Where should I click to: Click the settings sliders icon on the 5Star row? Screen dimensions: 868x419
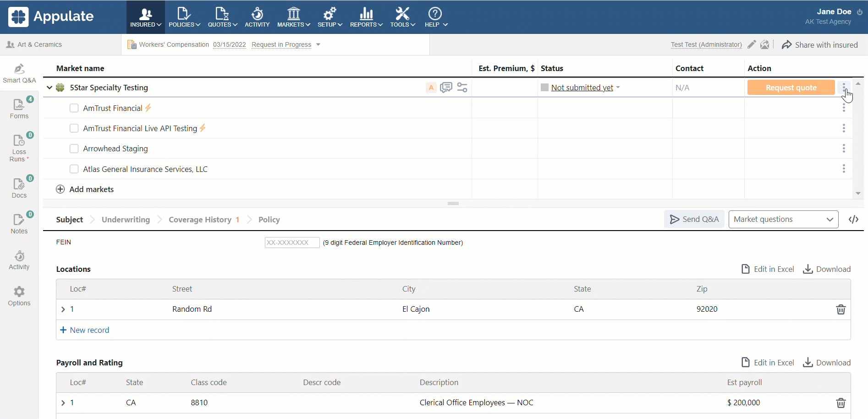click(462, 88)
